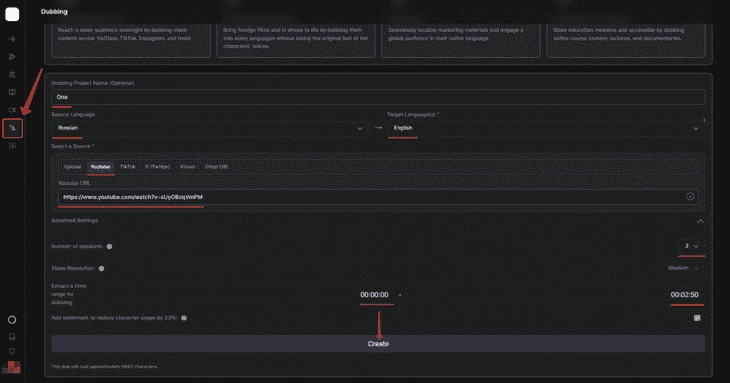Screen dimensions: 730x383
Task: Click the third use-case card about marketing materials
Action: point(460,41)
